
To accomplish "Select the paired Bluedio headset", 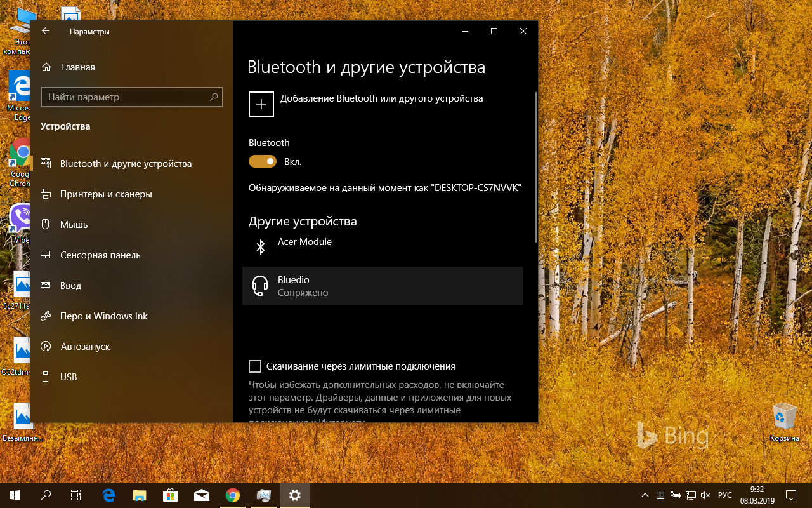I will tap(383, 286).
